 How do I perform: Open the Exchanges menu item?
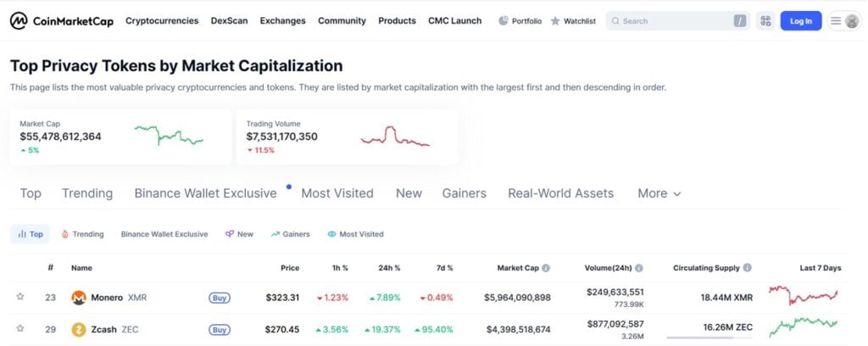tap(282, 21)
